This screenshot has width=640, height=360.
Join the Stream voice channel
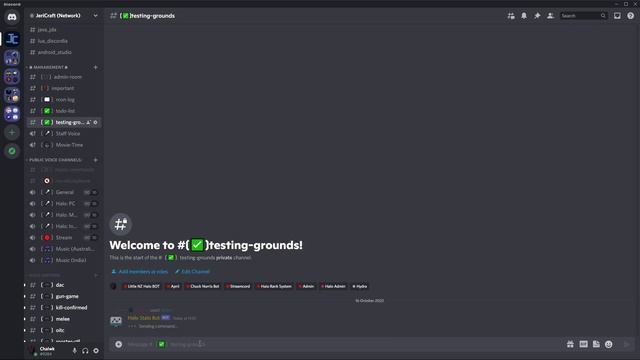pos(64,238)
